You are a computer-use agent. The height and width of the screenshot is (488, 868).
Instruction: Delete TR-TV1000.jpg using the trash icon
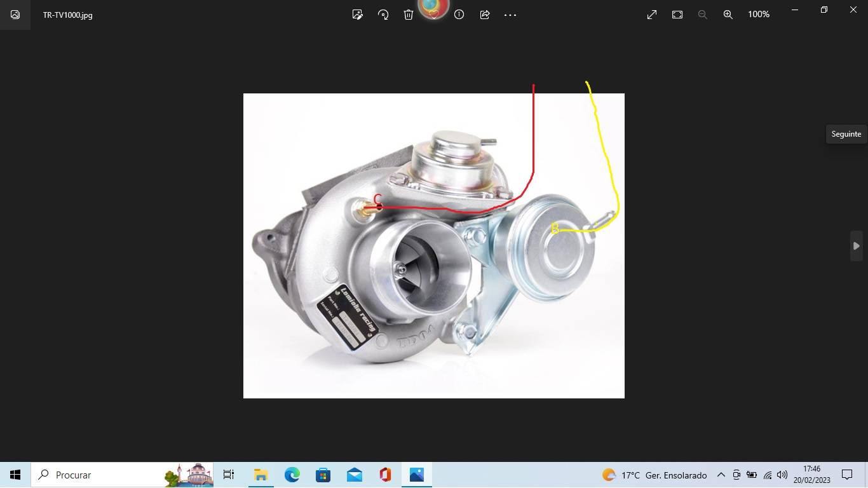409,14
